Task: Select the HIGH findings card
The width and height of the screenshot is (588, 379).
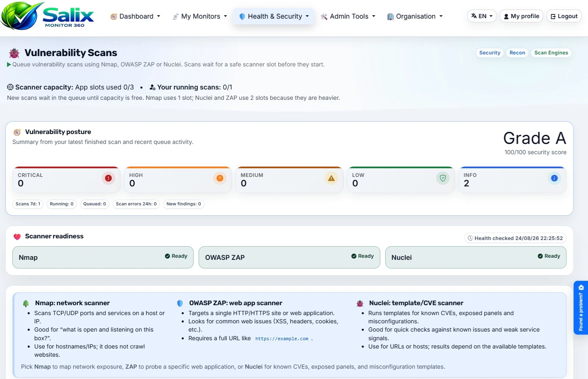Action: click(178, 179)
